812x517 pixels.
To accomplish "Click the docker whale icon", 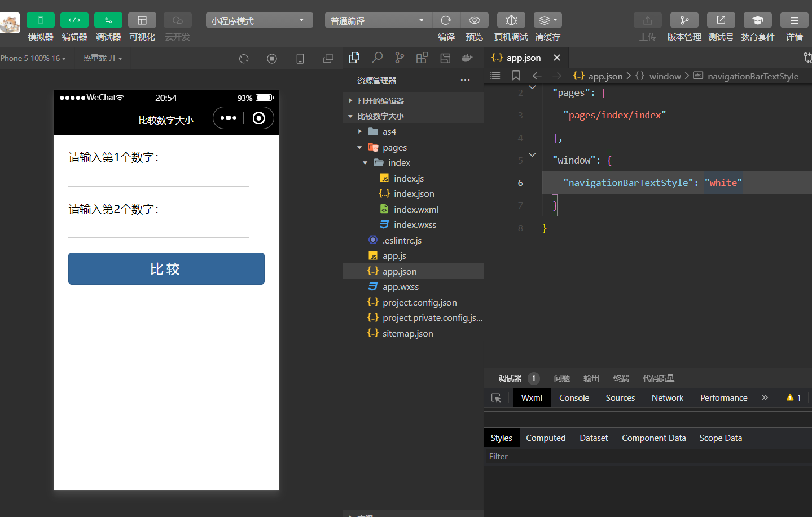I will pyautogui.click(x=467, y=58).
